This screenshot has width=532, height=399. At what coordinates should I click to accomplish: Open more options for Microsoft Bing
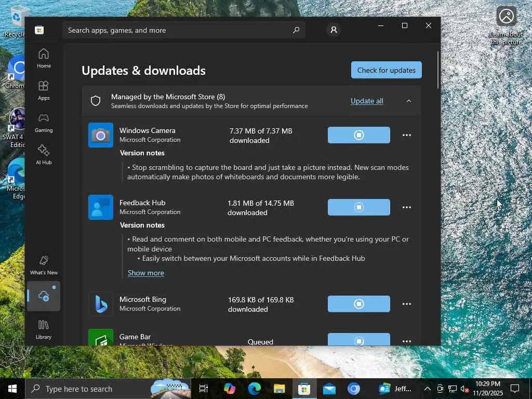(x=406, y=304)
